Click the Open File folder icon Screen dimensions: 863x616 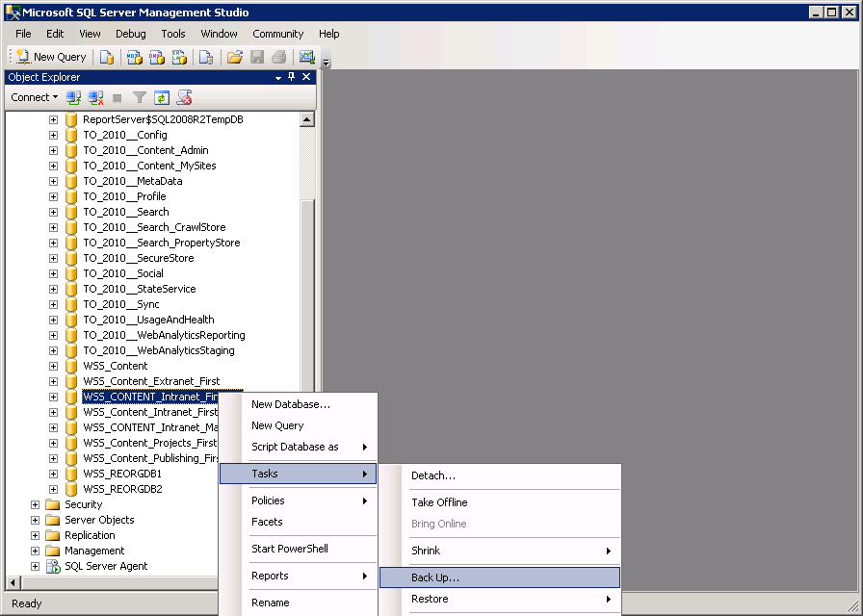pyautogui.click(x=234, y=57)
